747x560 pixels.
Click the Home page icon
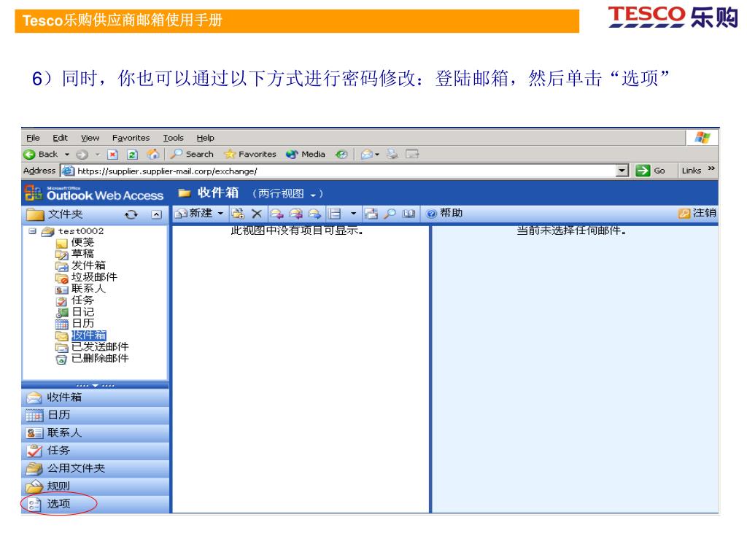[153, 154]
